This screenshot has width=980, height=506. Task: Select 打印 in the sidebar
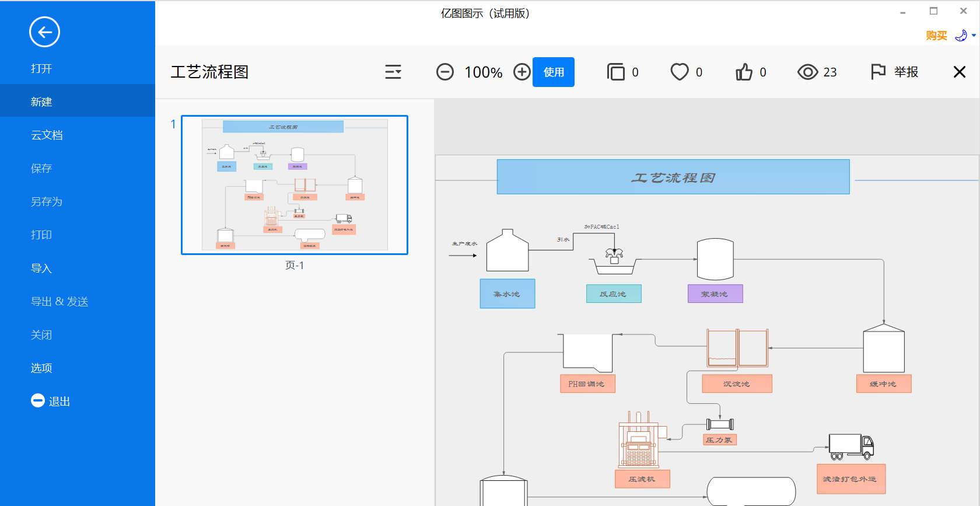click(41, 235)
